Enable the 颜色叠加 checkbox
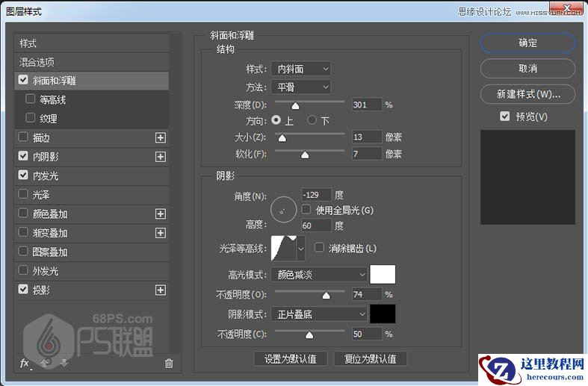The image size is (588, 386). pyautogui.click(x=23, y=214)
